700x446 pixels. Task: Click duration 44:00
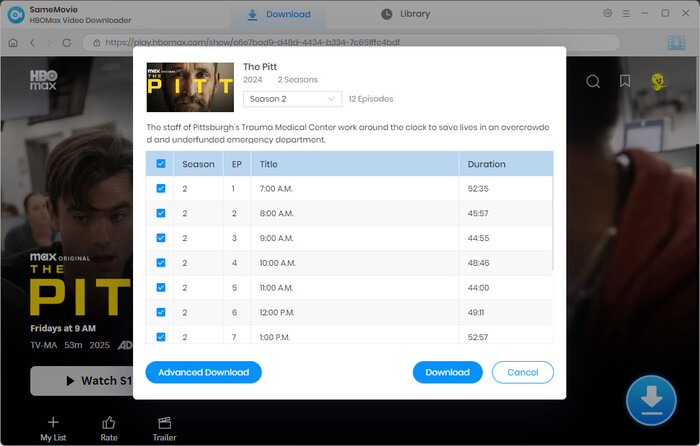(x=479, y=288)
